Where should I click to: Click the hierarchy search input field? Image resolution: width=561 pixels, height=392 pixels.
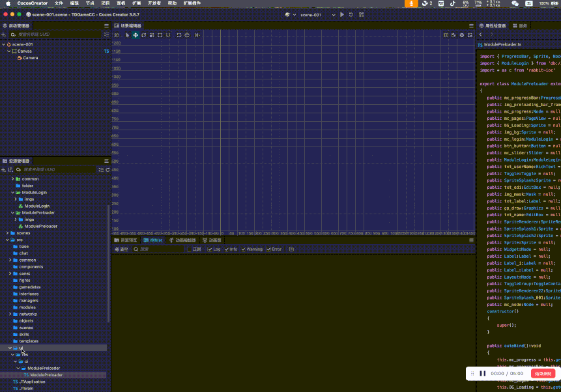coord(56,35)
